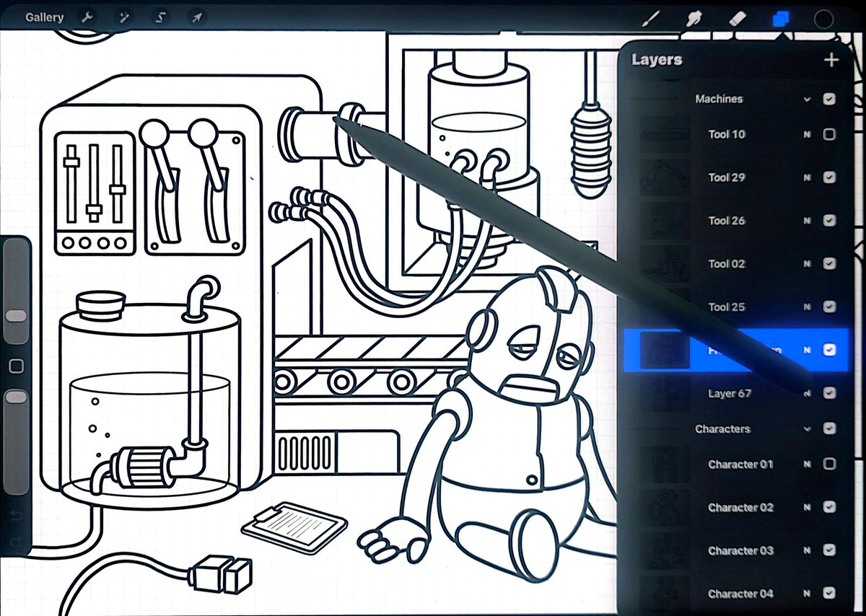Screen dimensions: 866x616
Task: Hide the Layer 67 layer
Action: pos(829,393)
